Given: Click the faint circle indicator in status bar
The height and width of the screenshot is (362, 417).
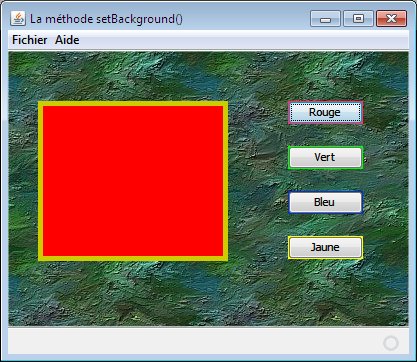Looking at the screenshot, I should [x=391, y=343].
